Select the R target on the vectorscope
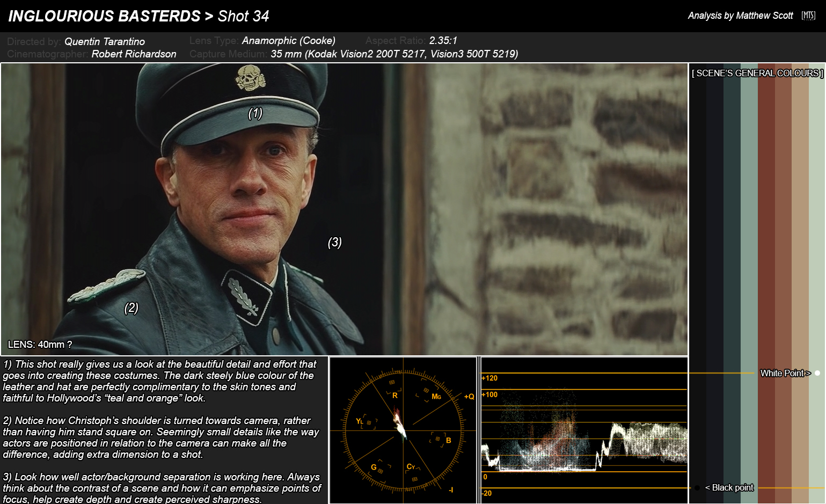This screenshot has width=826, height=504. [394, 396]
